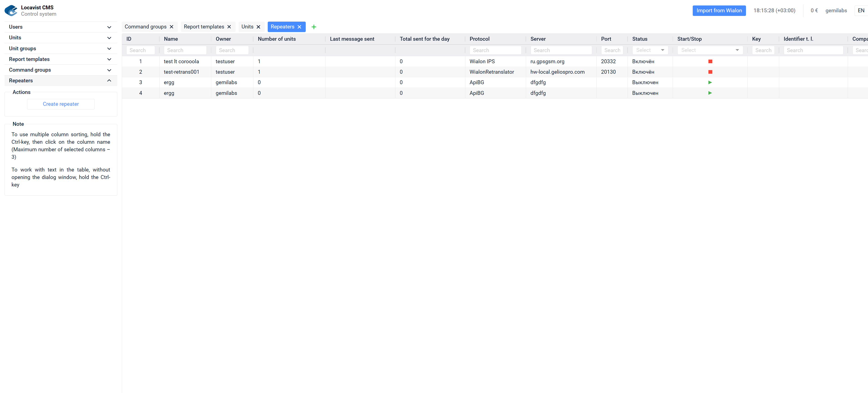Expand the Users sidebar section
The image size is (868, 393).
(x=61, y=27)
